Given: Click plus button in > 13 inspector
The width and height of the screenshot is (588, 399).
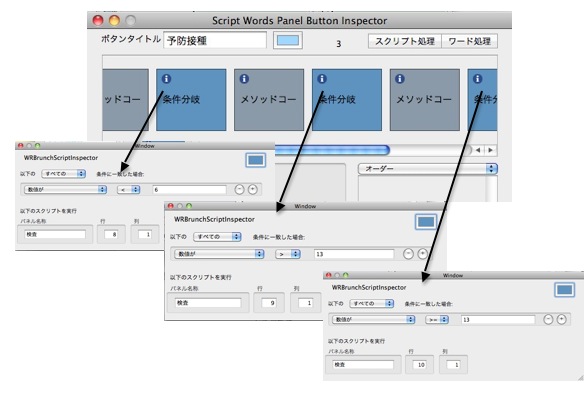Looking at the screenshot, I should pos(422,254).
